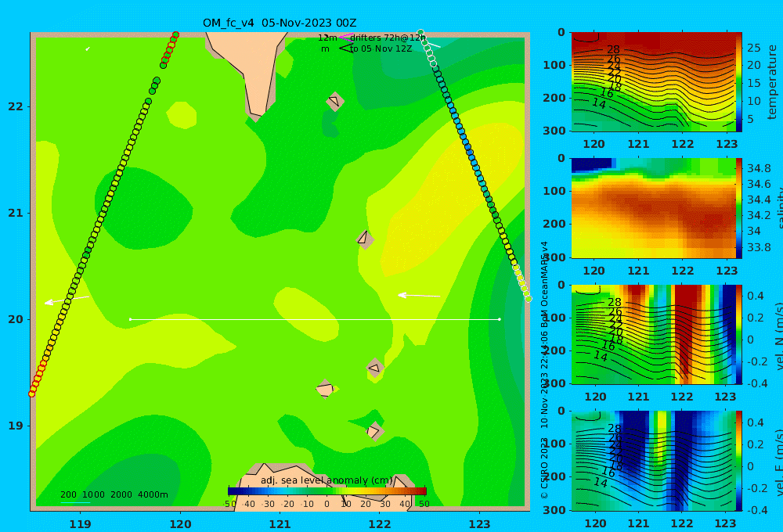783x532 pixels.
Task: Click longitude label 121 on the main map axis
Action: tap(280, 524)
